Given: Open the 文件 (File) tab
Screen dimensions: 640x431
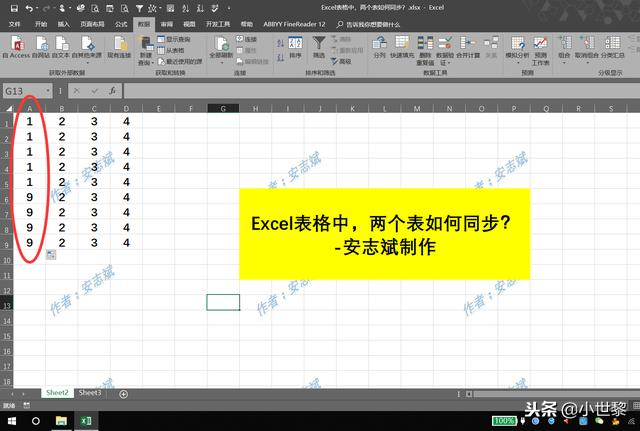Looking at the screenshot, I should click(x=15, y=24).
